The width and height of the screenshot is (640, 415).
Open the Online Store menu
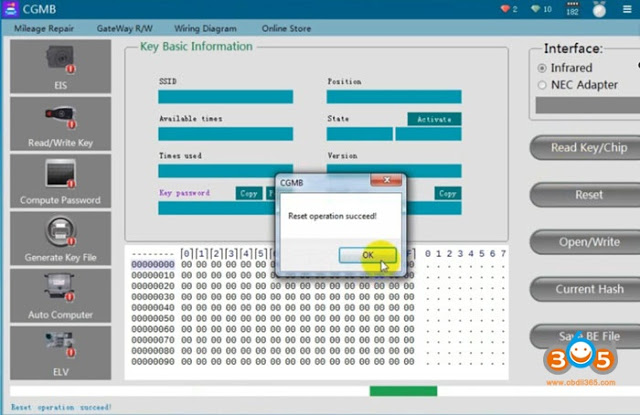click(286, 29)
